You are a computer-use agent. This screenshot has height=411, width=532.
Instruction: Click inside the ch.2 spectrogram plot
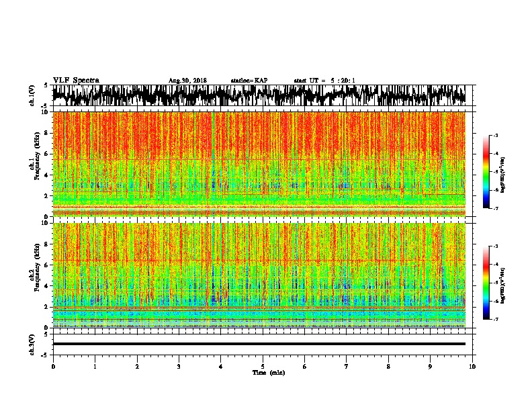(x=259, y=275)
